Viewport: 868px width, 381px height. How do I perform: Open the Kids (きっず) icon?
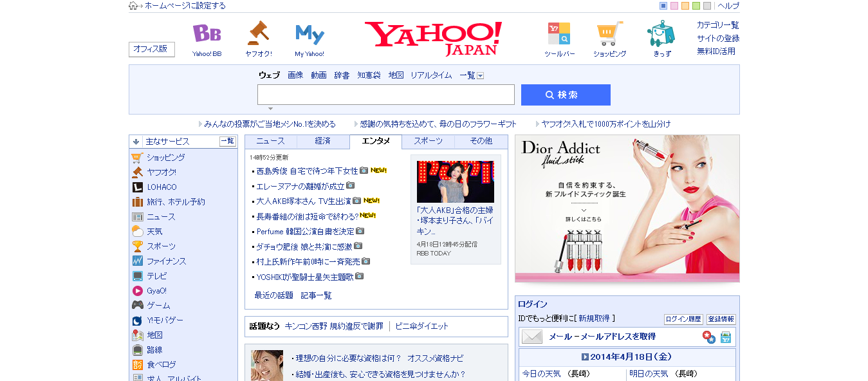661,33
